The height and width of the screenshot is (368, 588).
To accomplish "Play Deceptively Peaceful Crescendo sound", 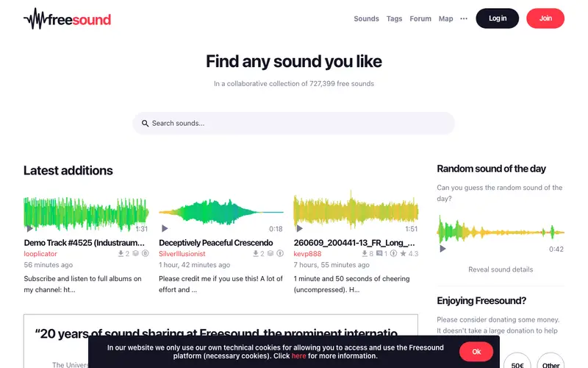I will (x=165, y=228).
